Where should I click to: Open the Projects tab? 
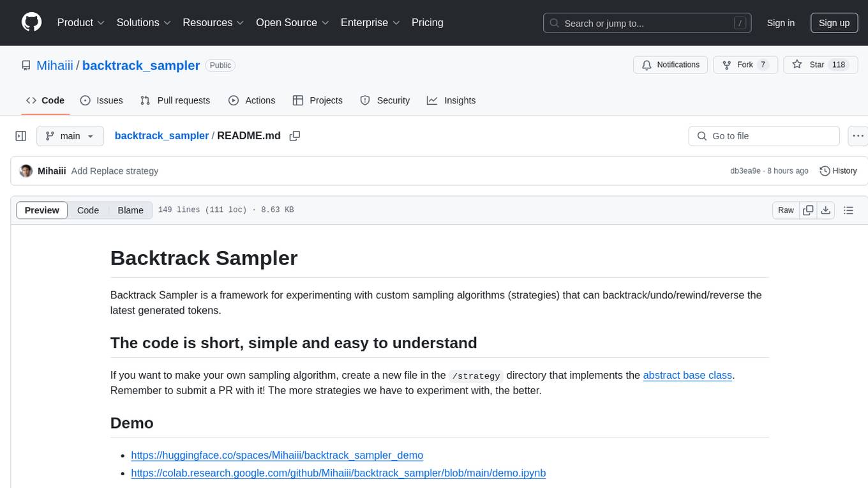point(318,100)
